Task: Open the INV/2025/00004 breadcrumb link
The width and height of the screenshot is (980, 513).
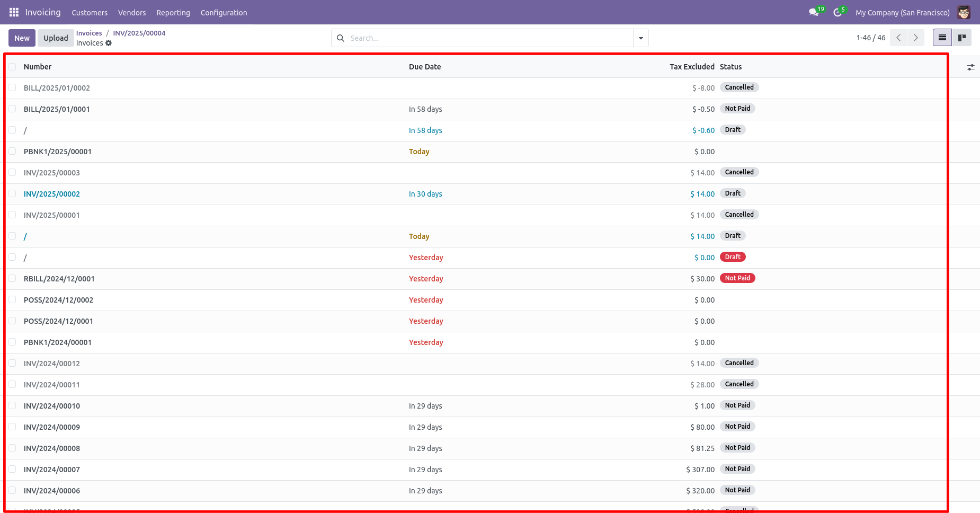Action: [139, 33]
